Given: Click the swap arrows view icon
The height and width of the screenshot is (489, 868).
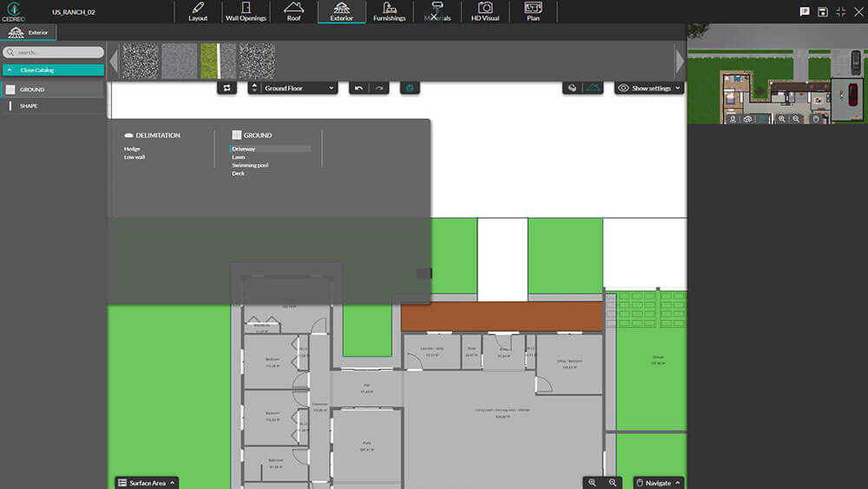Looking at the screenshot, I should tap(227, 88).
